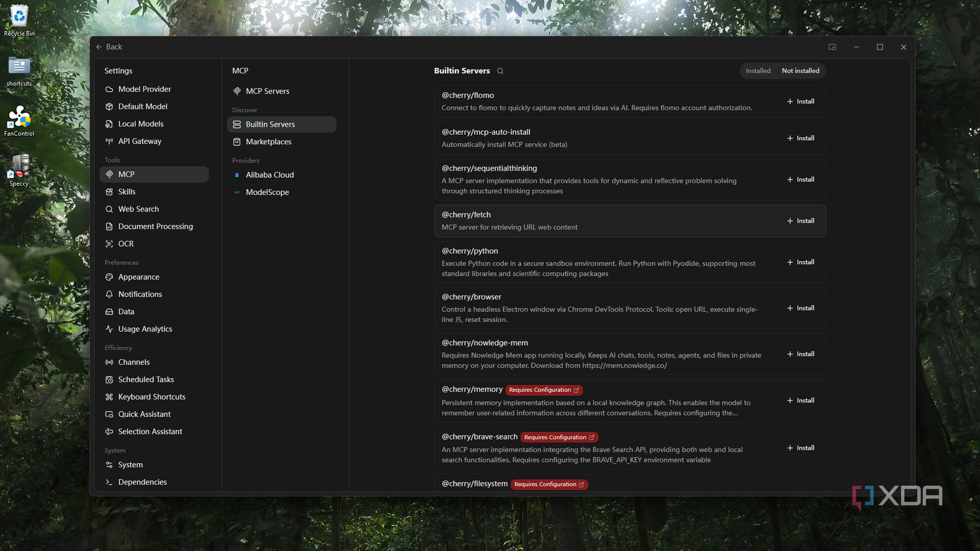Open Scheduled Tasks settings
Screen dimensions: 980x551
tap(154, 379)
